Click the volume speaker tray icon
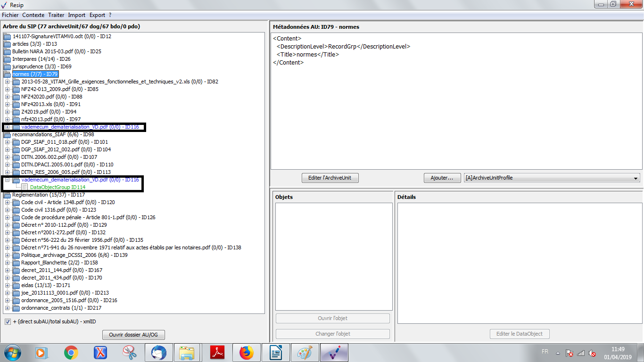644x362 pixels. 592,353
